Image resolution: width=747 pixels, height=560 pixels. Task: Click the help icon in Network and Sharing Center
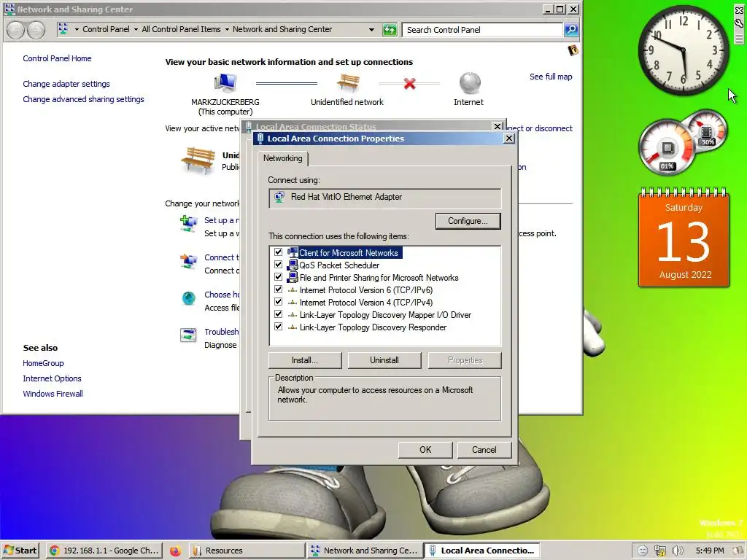click(573, 50)
